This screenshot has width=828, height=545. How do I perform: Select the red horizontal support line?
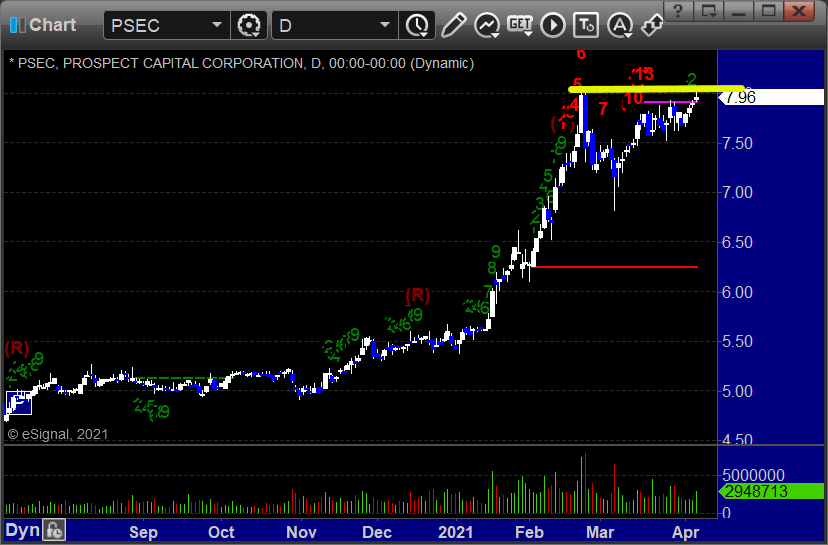(615, 267)
